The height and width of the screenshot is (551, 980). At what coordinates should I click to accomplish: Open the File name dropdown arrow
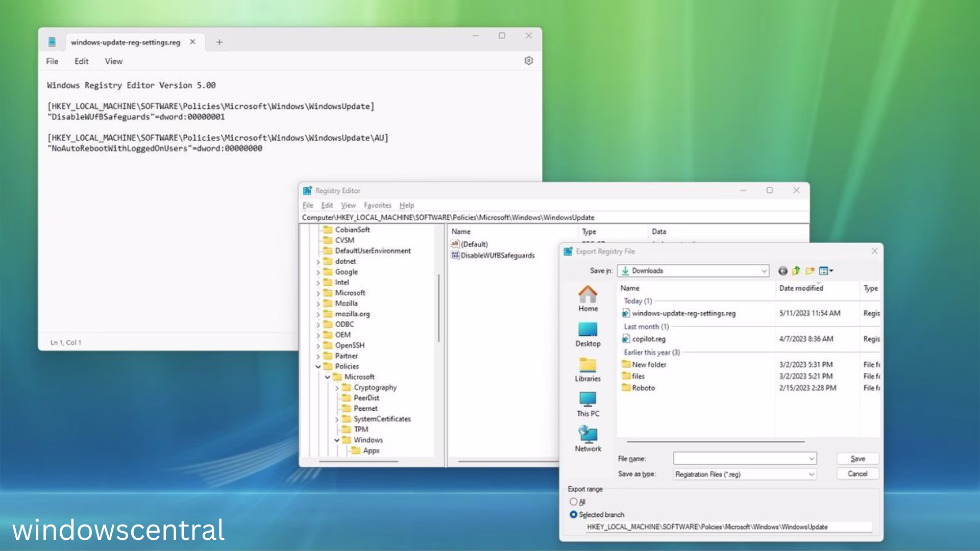[811, 459]
